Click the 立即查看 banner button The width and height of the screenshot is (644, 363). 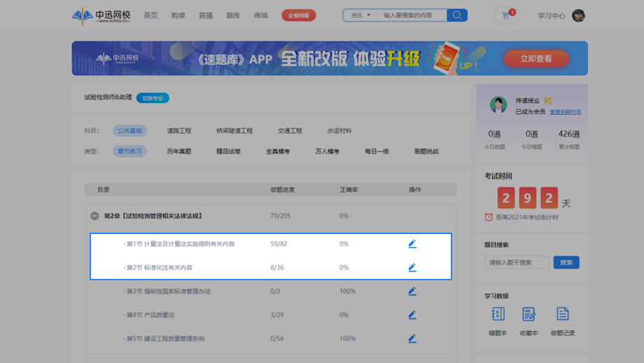[536, 59]
